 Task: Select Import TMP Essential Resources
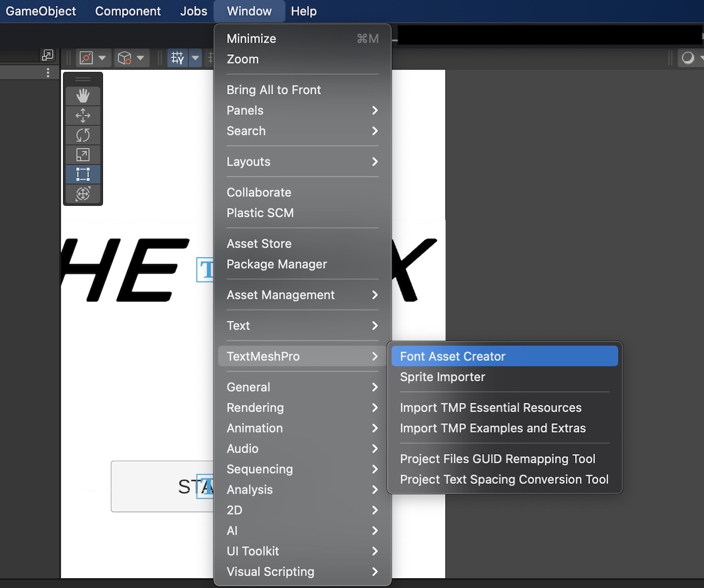[505, 408]
